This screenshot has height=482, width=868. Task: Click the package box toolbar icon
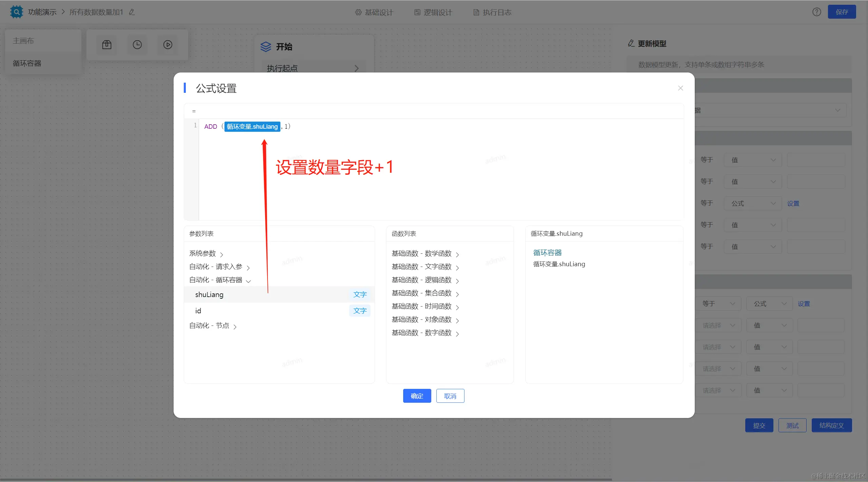pos(107,45)
